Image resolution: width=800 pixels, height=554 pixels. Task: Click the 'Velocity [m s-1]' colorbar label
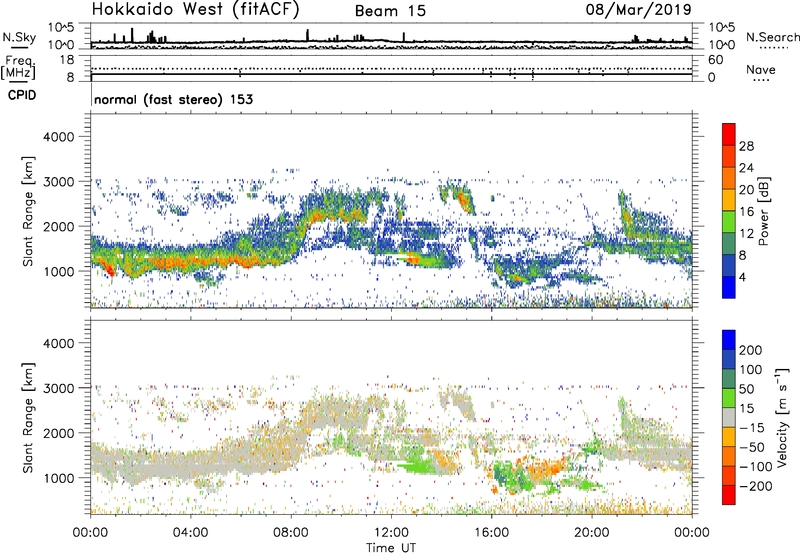pos(782,417)
